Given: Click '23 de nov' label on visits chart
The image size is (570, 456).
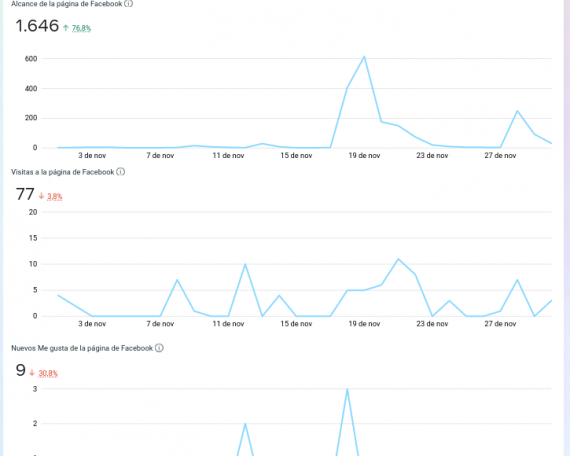Looking at the screenshot, I should point(432,324).
